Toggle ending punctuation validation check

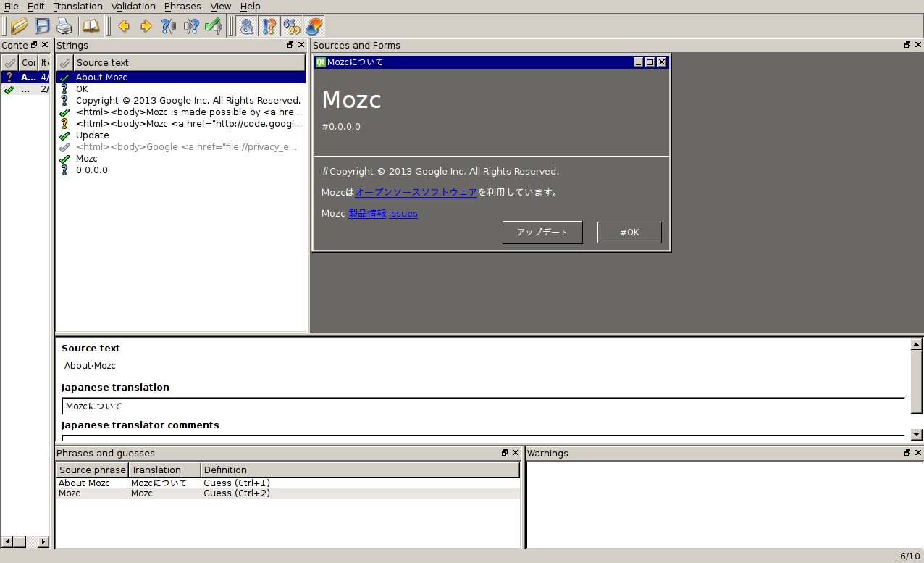click(269, 27)
